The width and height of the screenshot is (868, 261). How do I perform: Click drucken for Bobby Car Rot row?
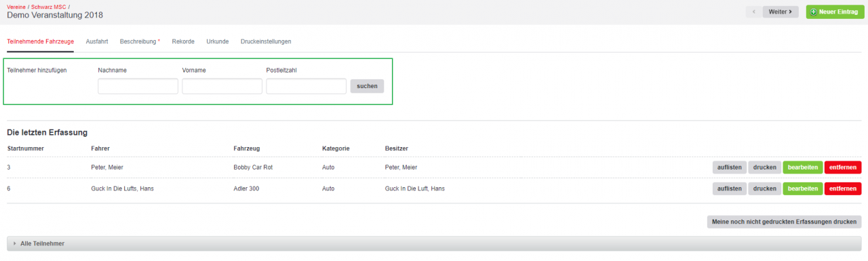(x=765, y=167)
